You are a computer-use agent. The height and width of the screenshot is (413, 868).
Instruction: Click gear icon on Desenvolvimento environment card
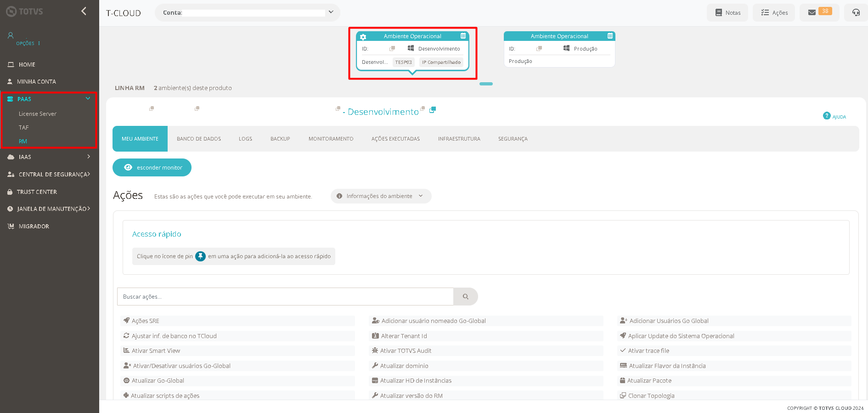pos(363,37)
